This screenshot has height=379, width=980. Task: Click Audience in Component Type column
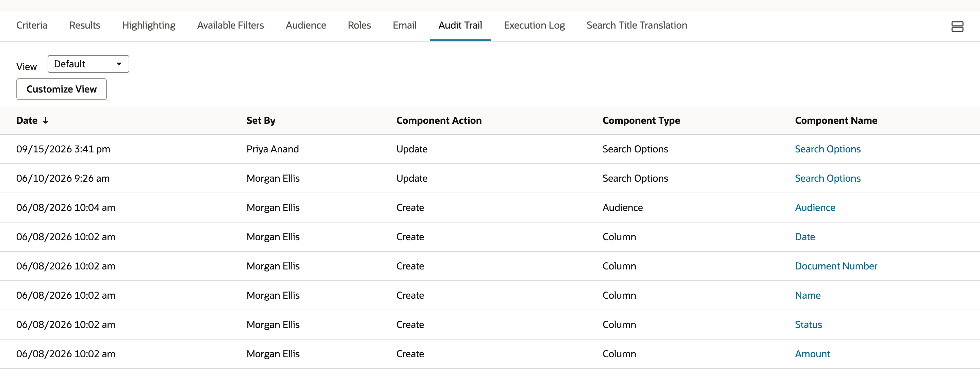tap(623, 208)
